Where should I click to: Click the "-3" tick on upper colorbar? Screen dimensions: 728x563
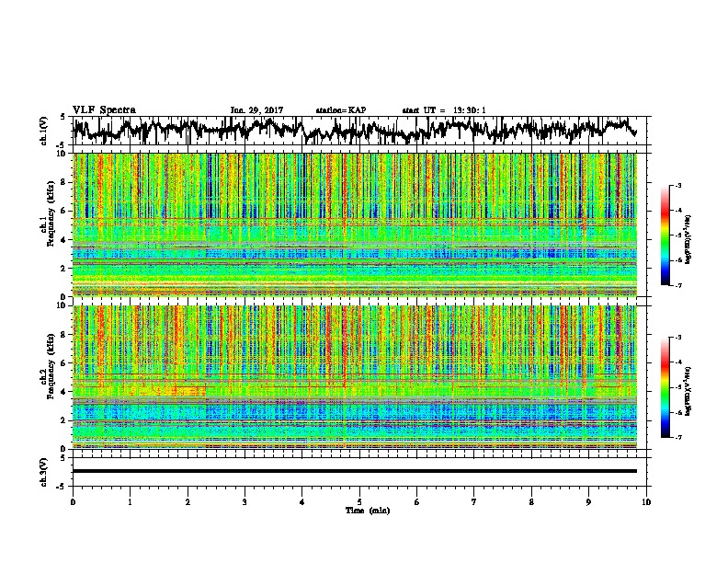[678, 185]
